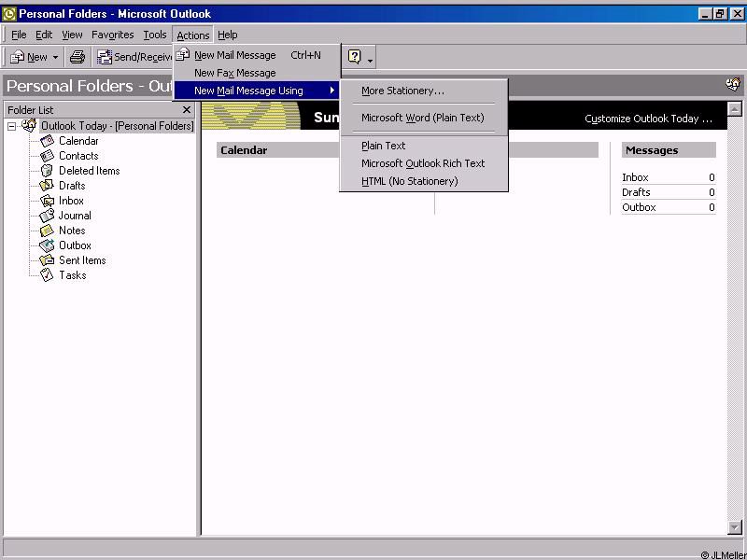
Task: Select Calendar in the Folder List
Action: pyautogui.click(x=78, y=141)
